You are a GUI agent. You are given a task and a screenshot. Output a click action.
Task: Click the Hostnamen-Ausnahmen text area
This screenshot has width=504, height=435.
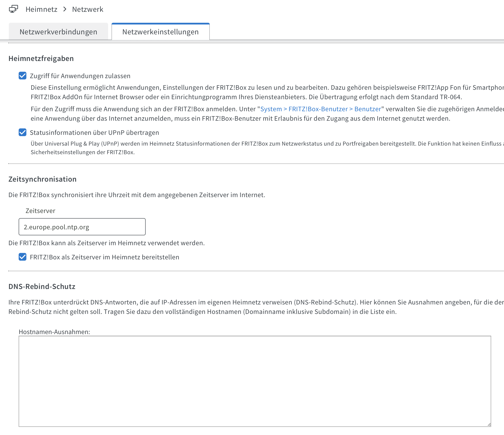click(x=255, y=381)
